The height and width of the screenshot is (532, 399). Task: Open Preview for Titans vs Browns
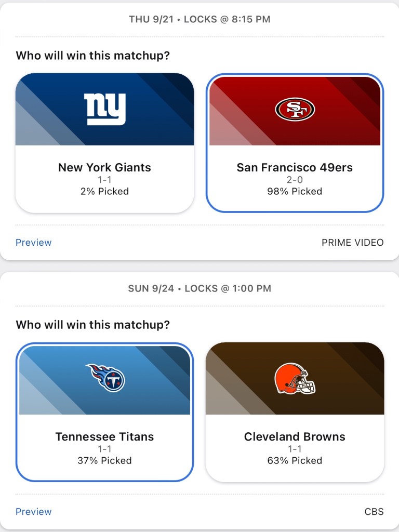coord(34,512)
